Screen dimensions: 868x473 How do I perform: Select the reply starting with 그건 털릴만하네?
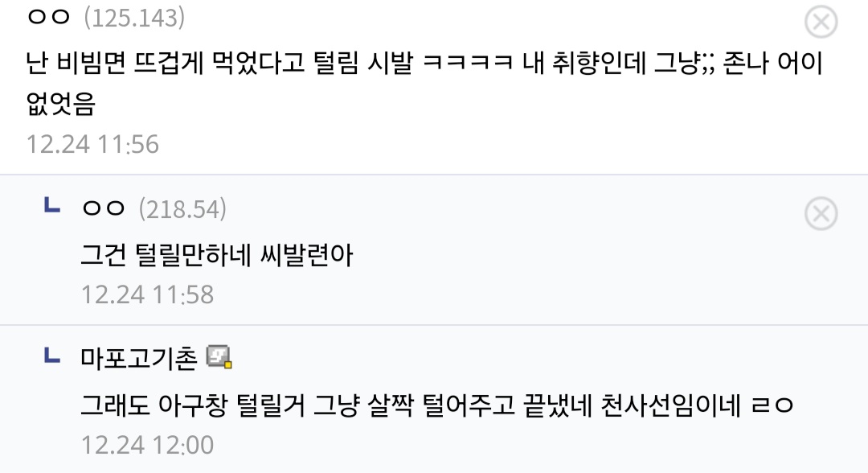(217, 256)
